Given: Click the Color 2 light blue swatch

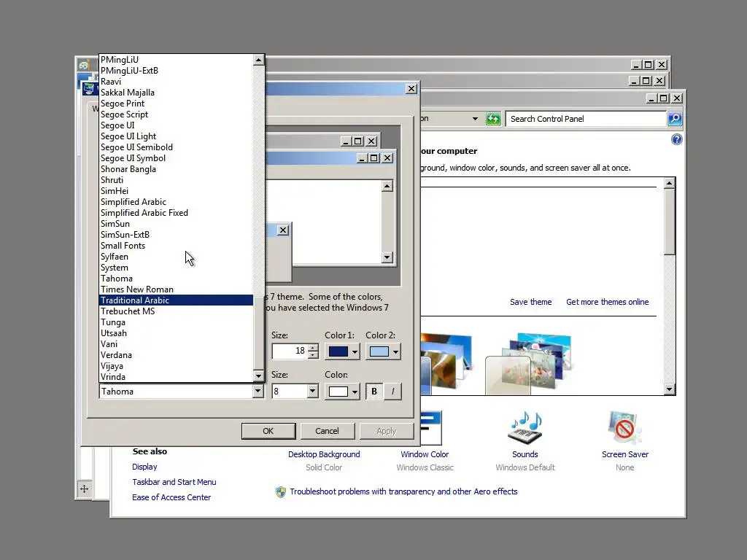Looking at the screenshot, I should [x=379, y=352].
